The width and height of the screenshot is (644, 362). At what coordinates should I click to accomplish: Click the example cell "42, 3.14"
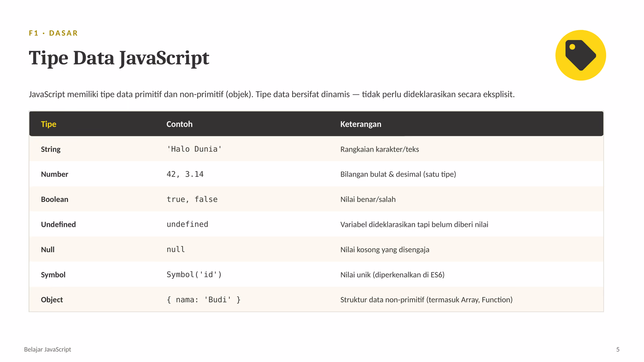185,174
